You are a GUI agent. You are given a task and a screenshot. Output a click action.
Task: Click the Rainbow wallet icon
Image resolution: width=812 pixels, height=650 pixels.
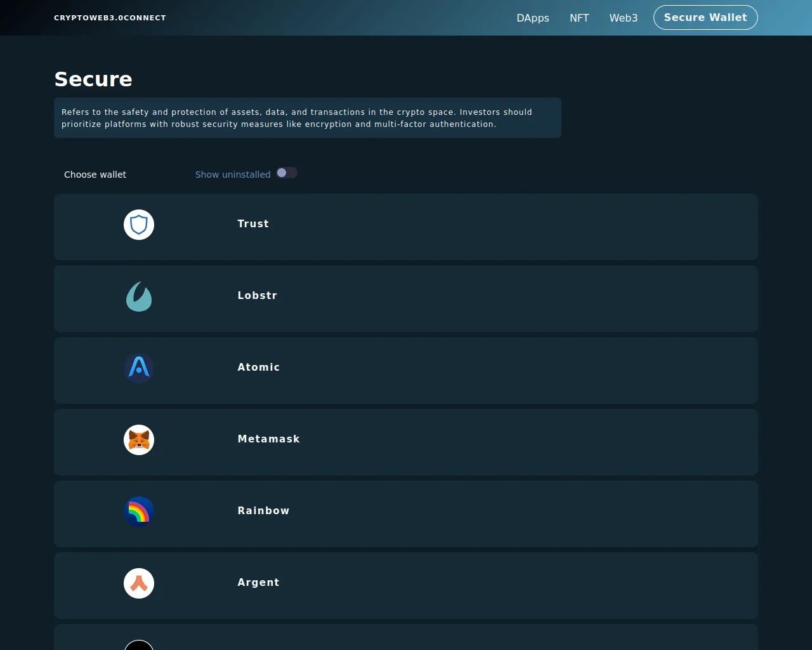[x=139, y=512]
